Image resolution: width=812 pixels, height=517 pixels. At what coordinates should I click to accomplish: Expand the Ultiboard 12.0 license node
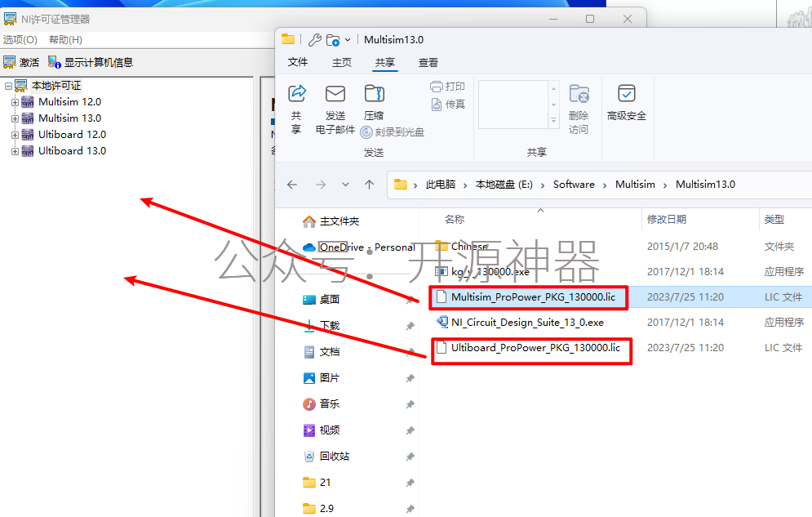point(15,136)
